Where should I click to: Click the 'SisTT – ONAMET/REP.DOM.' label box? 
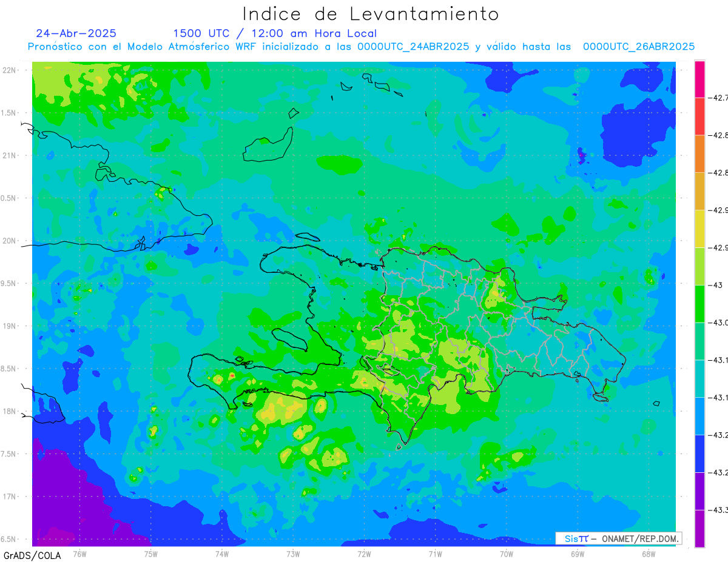coord(619,538)
